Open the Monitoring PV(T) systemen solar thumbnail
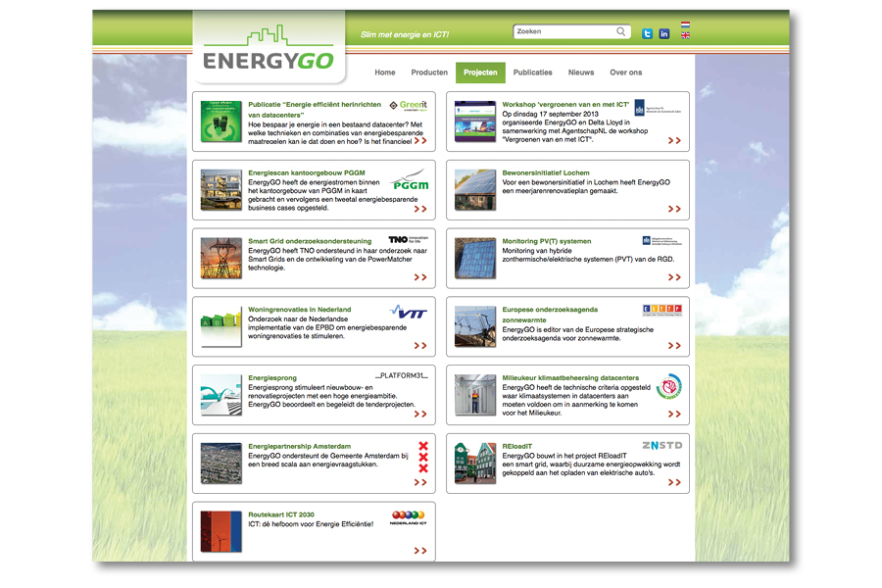Screen dimensions: 882x588 (x=475, y=259)
